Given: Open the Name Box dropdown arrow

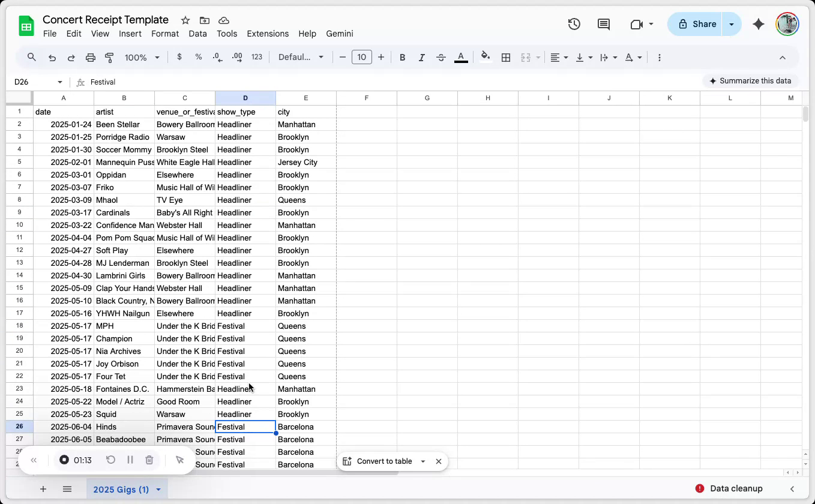Looking at the screenshot, I should pos(60,82).
